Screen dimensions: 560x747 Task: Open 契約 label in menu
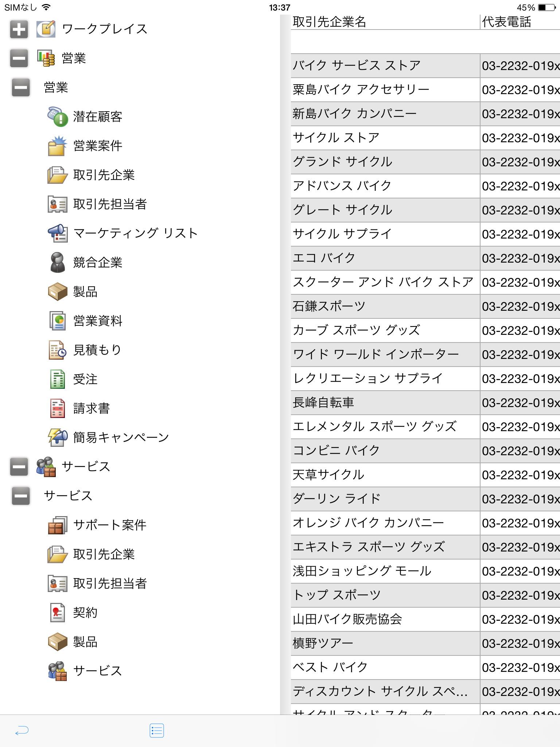[x=85, y=613]
